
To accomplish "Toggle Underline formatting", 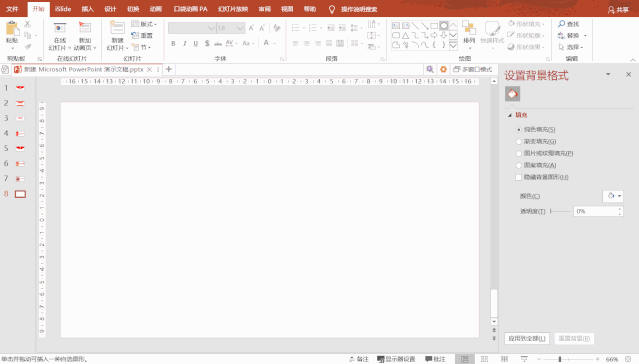I will tap(196, 43).
